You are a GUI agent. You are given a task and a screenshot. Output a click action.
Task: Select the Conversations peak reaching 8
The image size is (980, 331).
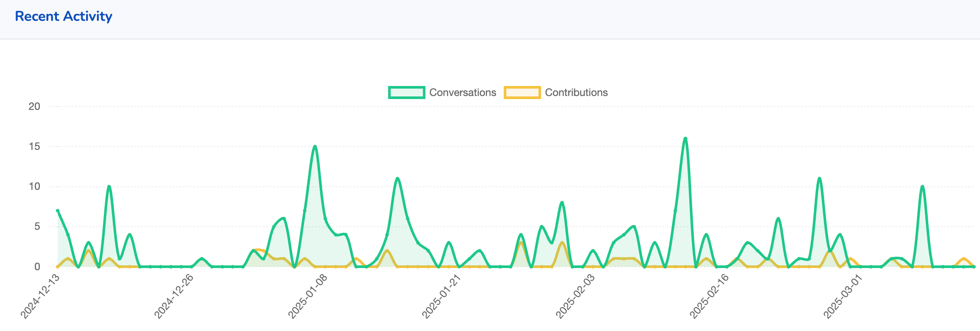pyautogui.click(x=562, y=202)
